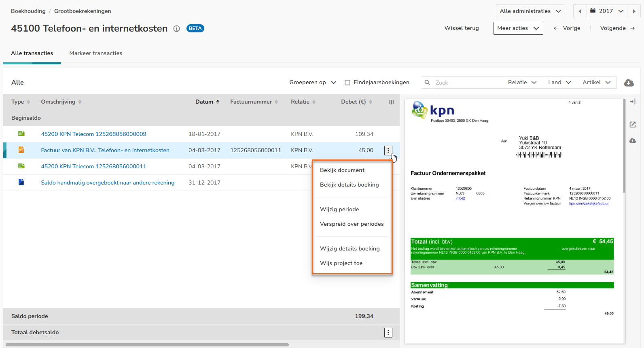Open Factuur van KPN B.V. transaction link
Image resolution: width=644 pixels, height=348 pixels.
point(105,151)
